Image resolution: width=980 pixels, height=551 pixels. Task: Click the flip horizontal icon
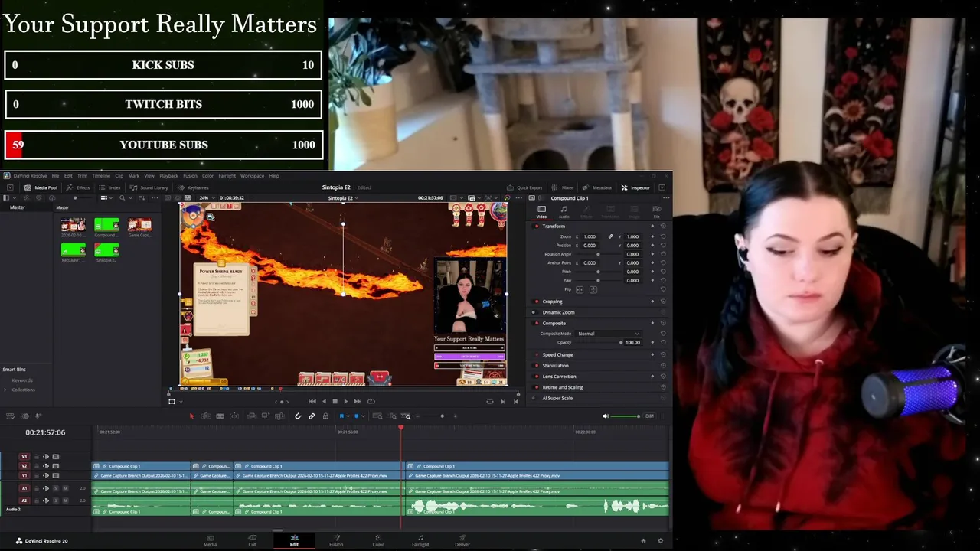pyautogui.click(x=580, y=289)
